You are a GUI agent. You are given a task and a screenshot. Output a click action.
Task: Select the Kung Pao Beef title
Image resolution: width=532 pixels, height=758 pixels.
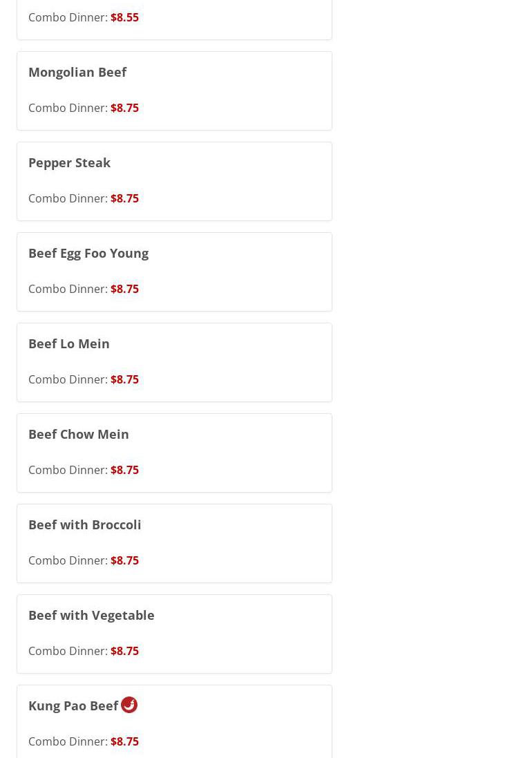coord(73,705)
